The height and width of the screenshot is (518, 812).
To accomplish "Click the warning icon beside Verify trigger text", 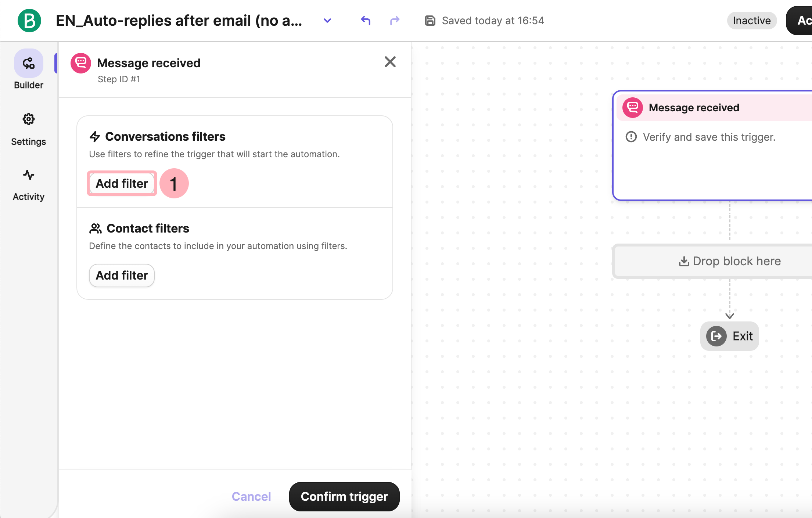I will pyautogui.click(x=631, y=137).
